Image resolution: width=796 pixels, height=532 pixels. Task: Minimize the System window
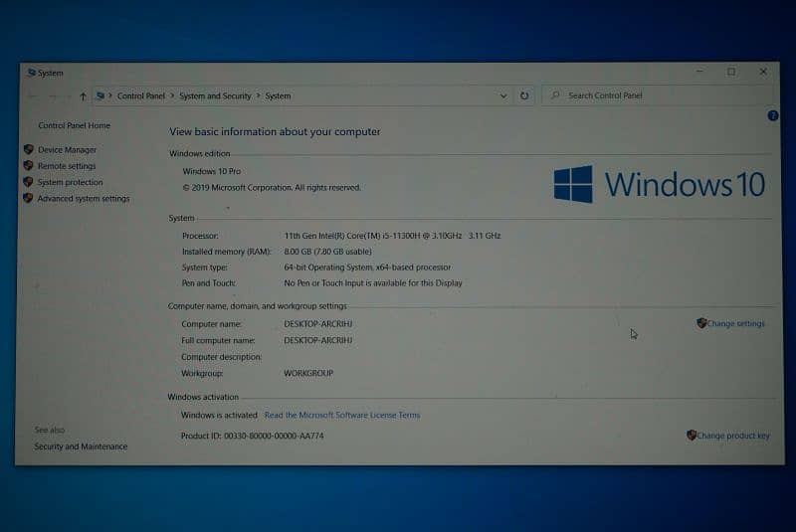(x=700, y=72)
